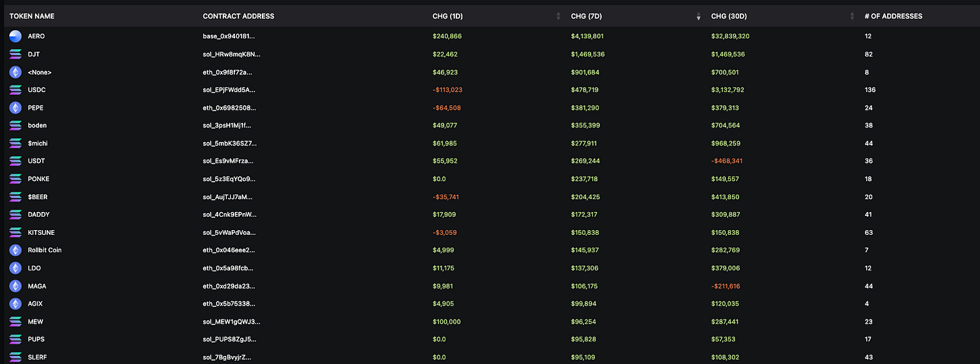Select the AERO token name
Viewport: 980px width, 364px height.
pos(36,36)
